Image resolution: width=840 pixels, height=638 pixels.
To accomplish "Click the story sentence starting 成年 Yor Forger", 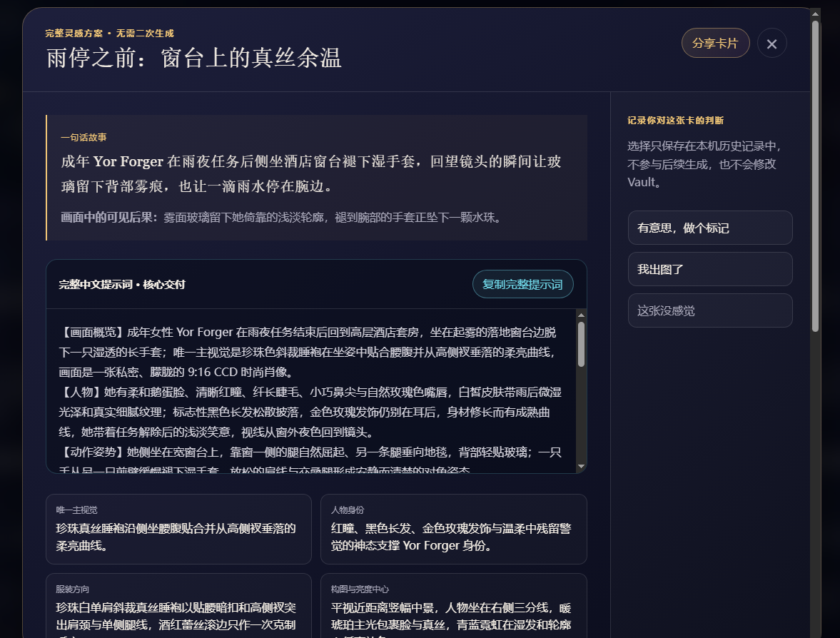I will point(310,173).
